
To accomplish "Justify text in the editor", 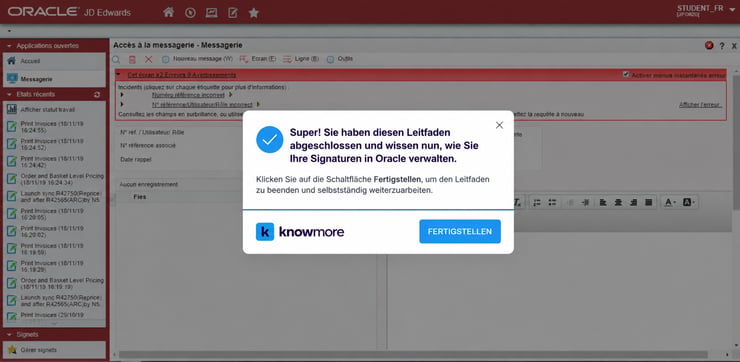I will [x=649, y=202].
